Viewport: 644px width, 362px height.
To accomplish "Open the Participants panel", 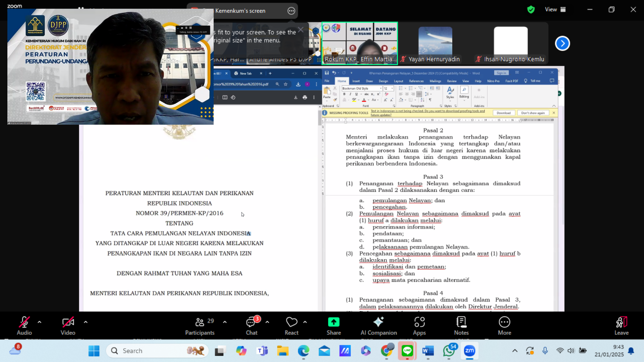I will point(200,325).
